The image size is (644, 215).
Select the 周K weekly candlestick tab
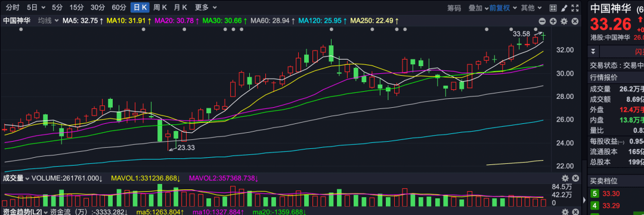click(160, 7)
